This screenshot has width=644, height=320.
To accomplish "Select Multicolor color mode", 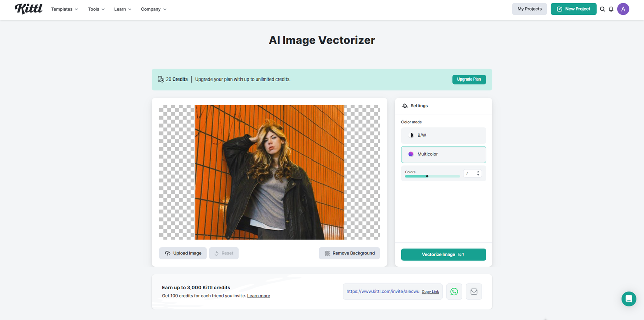I will [x=443, y=154].
